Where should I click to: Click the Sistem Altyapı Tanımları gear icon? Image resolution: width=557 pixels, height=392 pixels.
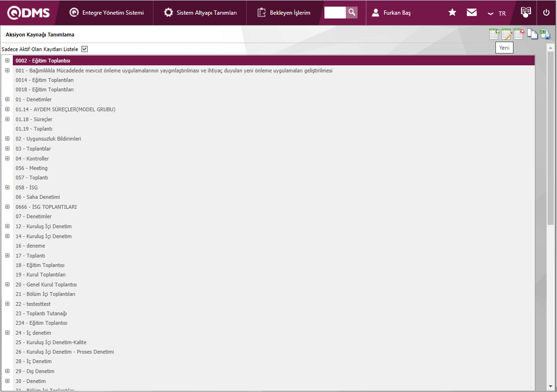(168, 12)
